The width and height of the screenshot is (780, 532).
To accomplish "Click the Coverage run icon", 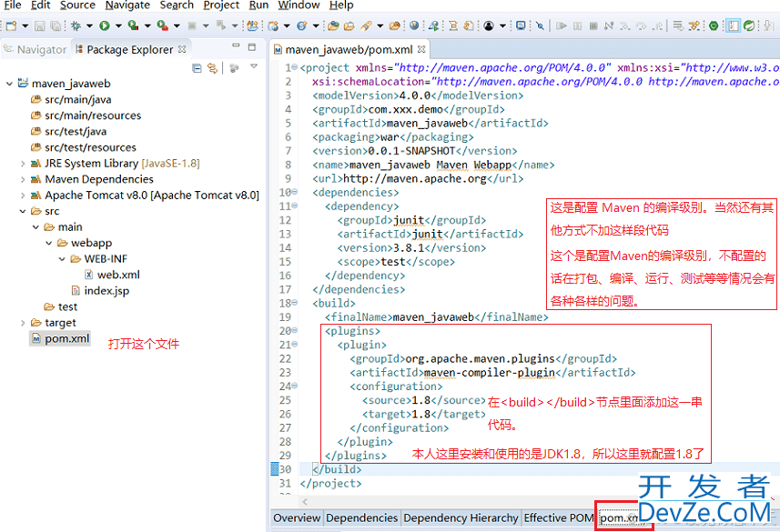I will point(133,25).
